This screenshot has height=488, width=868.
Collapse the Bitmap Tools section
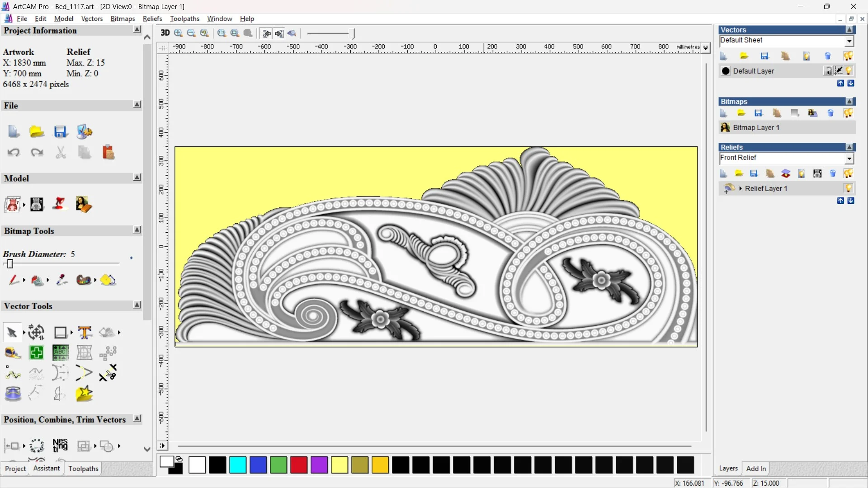point(137,230)
